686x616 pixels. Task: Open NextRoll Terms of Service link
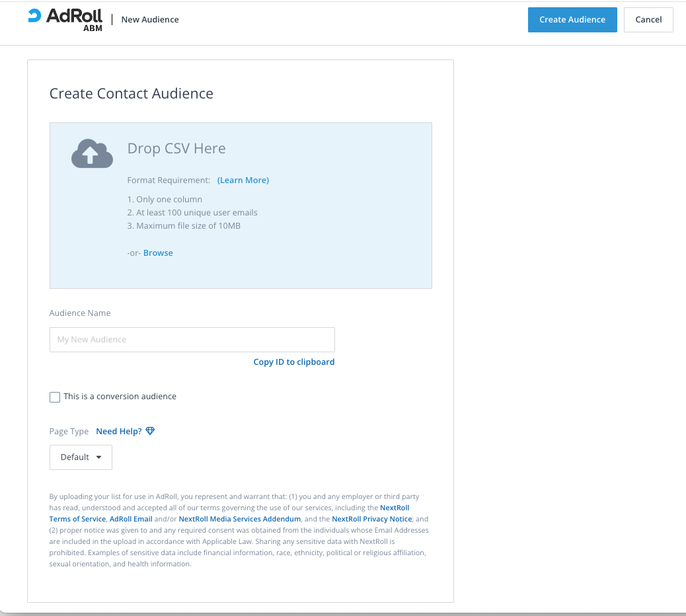[77, 519]
